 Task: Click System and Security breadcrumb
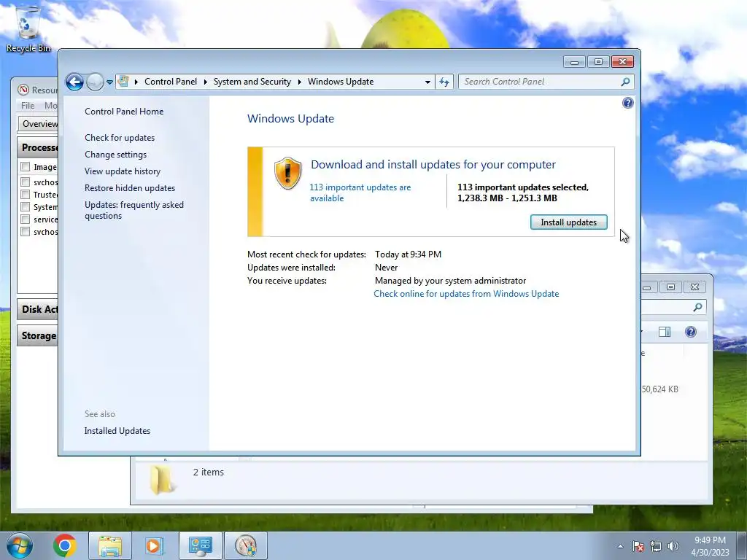tap(252, 82)
